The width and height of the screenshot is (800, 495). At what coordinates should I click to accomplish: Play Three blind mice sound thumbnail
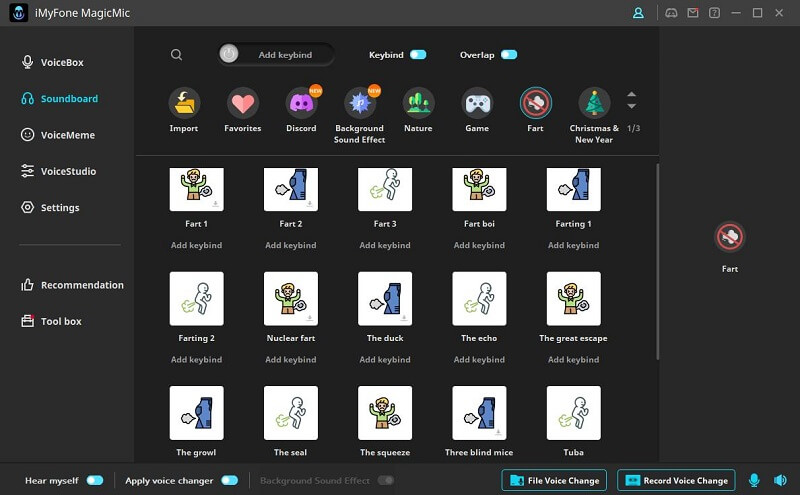point(479,413)
